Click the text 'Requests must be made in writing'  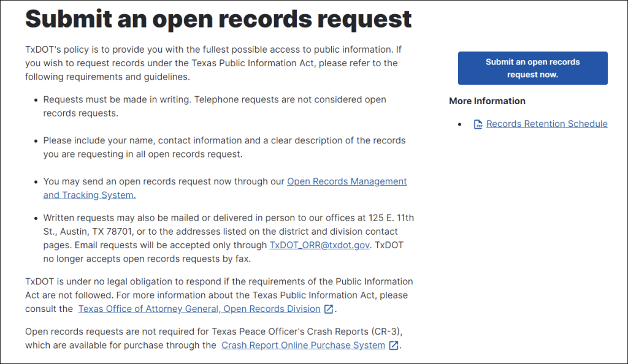pos(117,100)
